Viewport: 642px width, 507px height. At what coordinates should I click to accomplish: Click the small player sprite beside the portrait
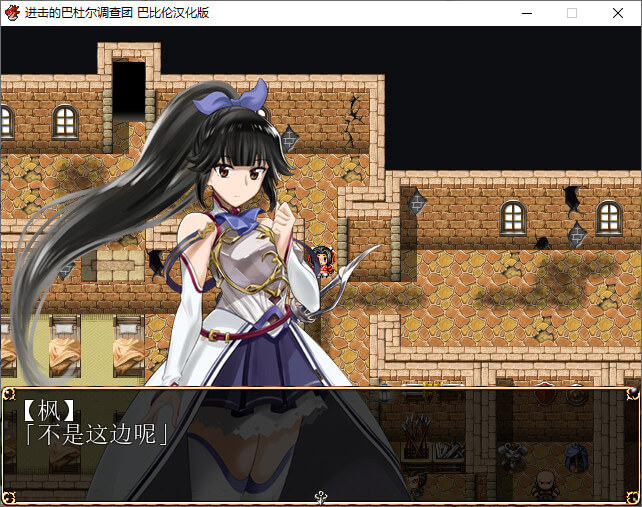(322, 261)
